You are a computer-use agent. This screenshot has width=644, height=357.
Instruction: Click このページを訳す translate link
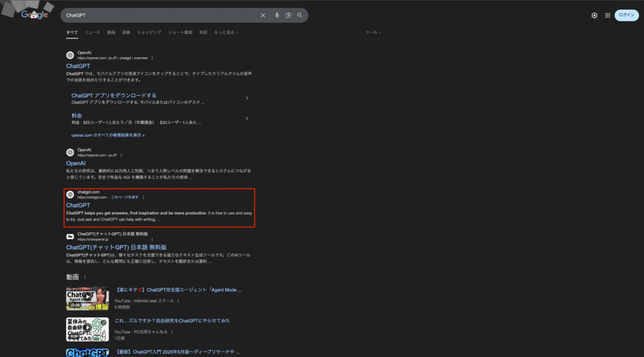(125, 198)
